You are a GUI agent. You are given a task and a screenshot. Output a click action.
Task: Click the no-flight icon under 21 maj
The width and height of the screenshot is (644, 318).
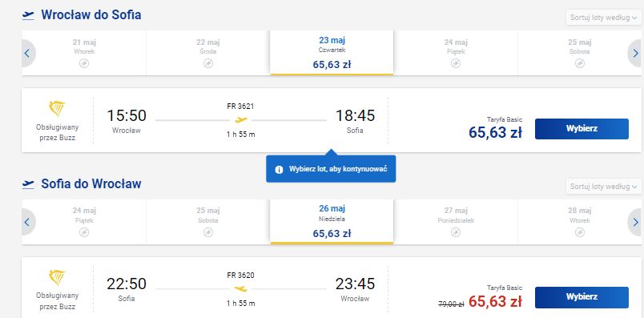pos(84,63)
